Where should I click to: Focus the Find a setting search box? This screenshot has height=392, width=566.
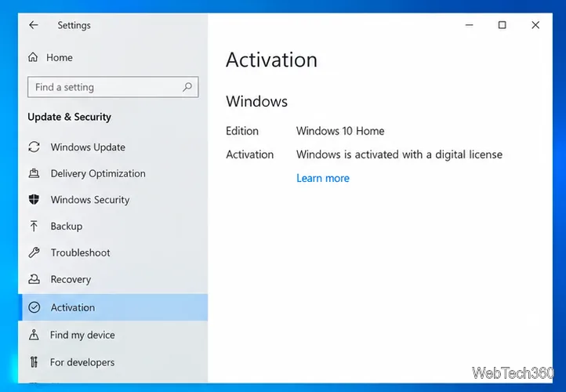113,87
